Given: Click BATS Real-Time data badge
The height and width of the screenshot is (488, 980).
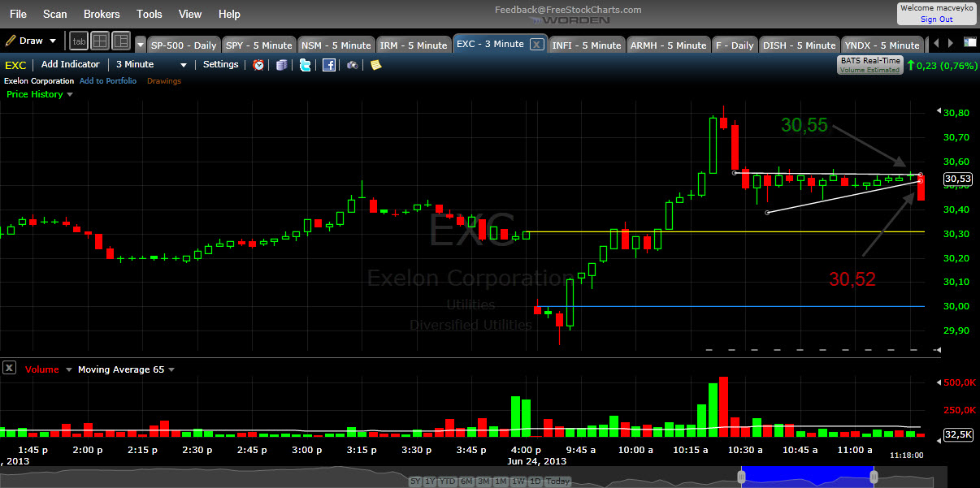Looking at the screenshot, I should coord(869,65).
